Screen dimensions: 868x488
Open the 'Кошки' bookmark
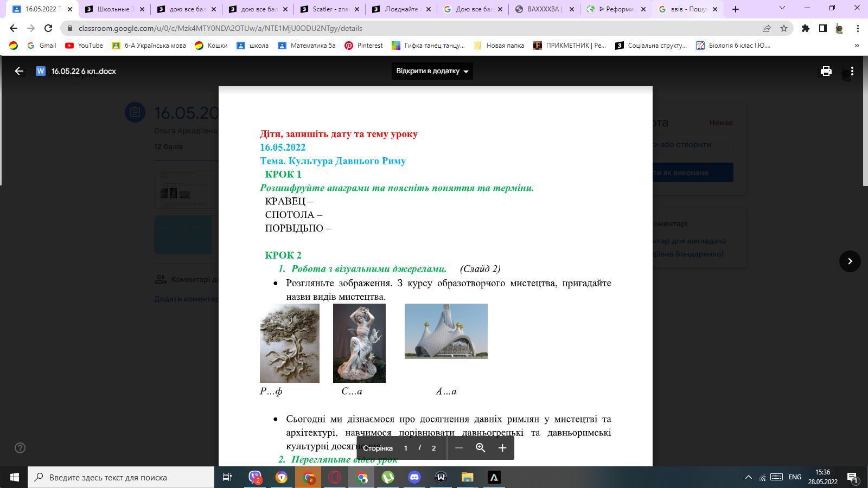(212, 46)
